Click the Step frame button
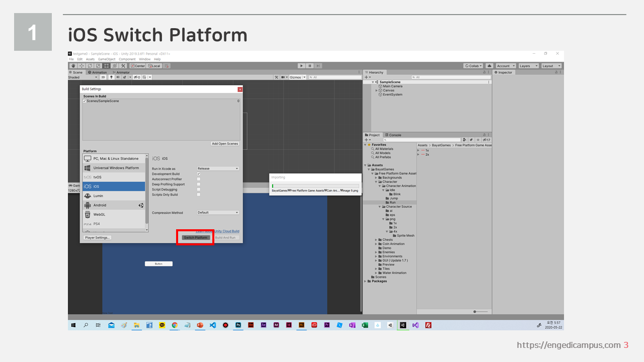The width and height of the screenshot is (644, 362). click(318, 66)
